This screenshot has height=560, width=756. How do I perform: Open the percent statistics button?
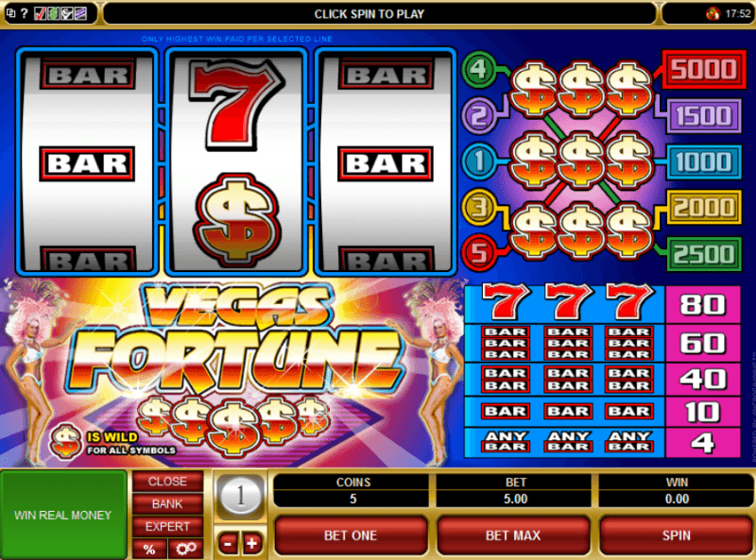[149, 549]
